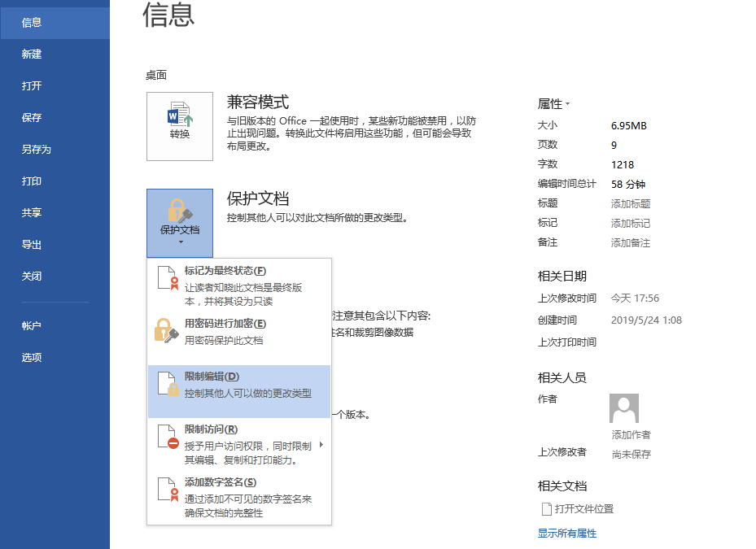The image size is (756, 549).
Task: Click 选项 at the sidebar bottom
Action: click(31, 356)
